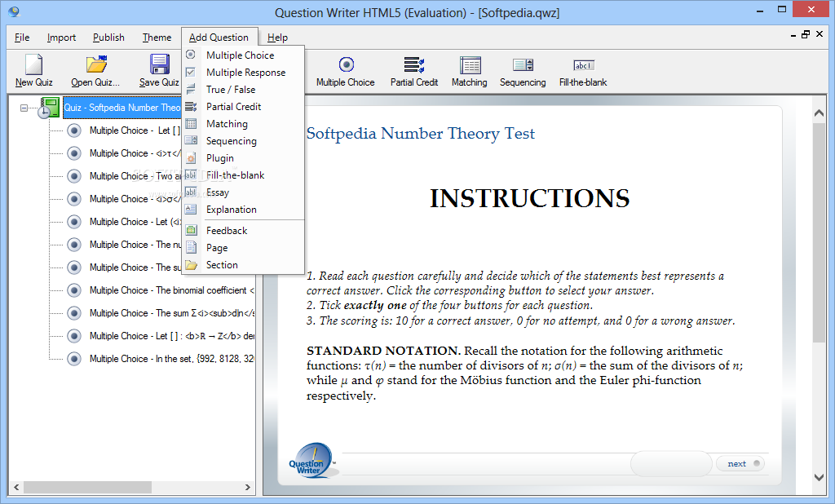Open the Theme menu
This screenshot has height=504, width=835.
coord(157,38)
